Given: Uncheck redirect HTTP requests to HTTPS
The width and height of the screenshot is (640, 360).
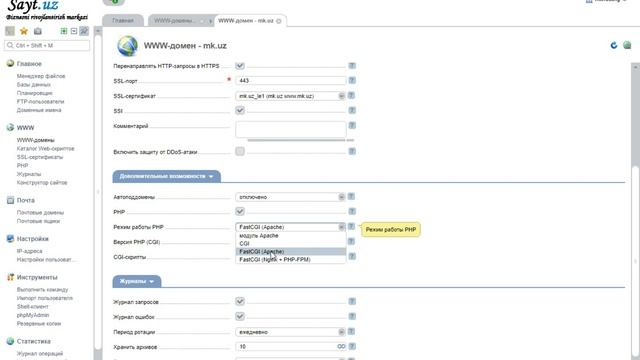Looking at the screenshot, I should coord(240,66).
